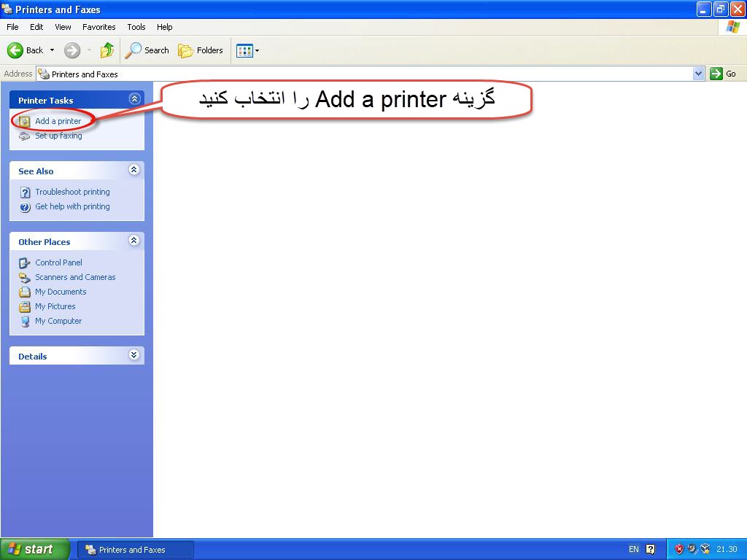This screenshot has height=560, width=747.
Task: Click the language bar help icon
Action: (651, 549)
